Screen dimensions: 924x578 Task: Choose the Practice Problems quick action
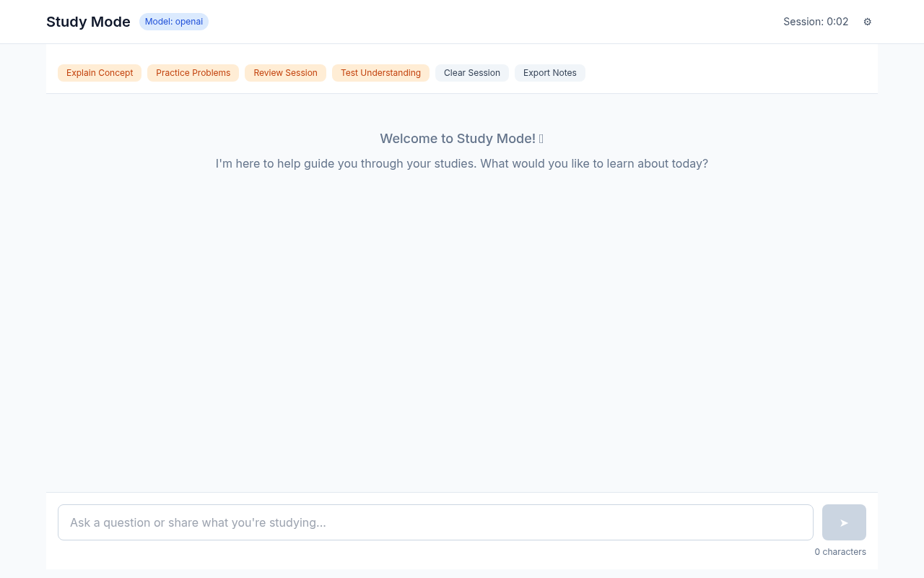[x=193, y=73]
